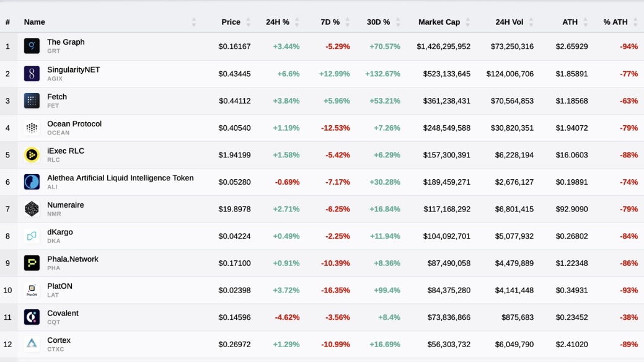Screen dimensions: 644x362
Task: Click the Covalent coin logo
Action: tap(32, 317)
